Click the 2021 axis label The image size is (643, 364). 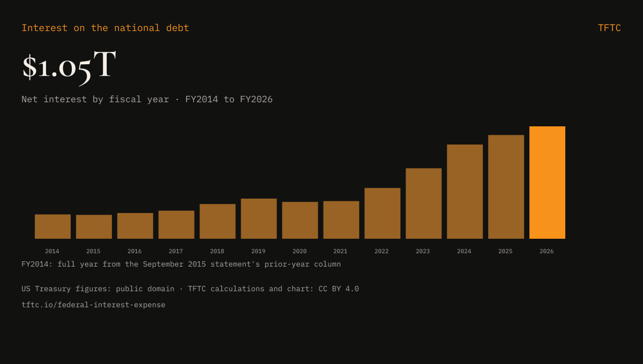point(341,251)
